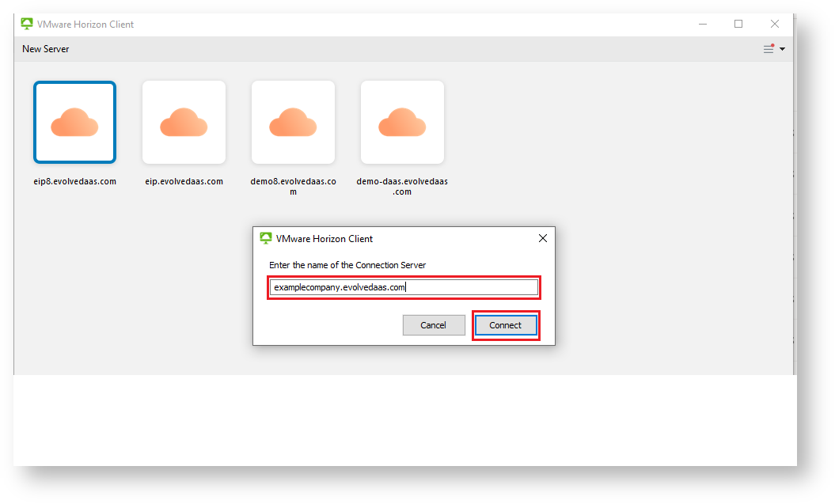The height and width of the screenshot is (504, 835).
Task: Pick the demo-daas.evolvedaas.com cloud icon
Action: [402, 123]
